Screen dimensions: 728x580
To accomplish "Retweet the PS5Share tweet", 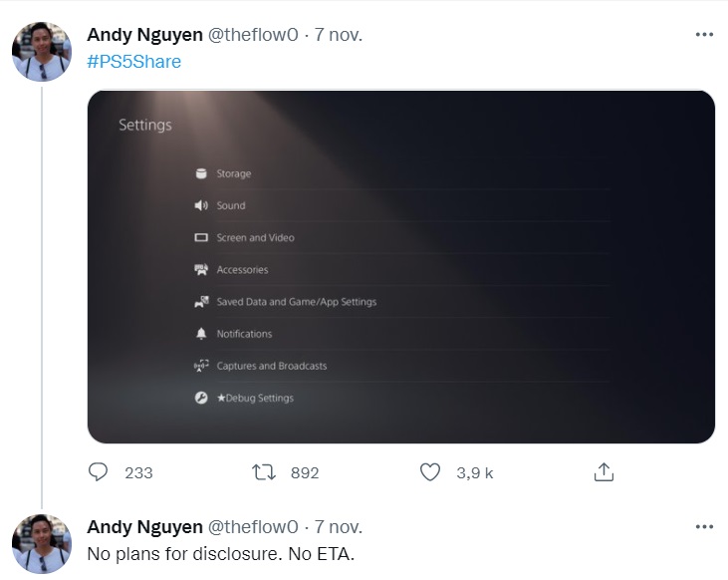I will 264,472.
